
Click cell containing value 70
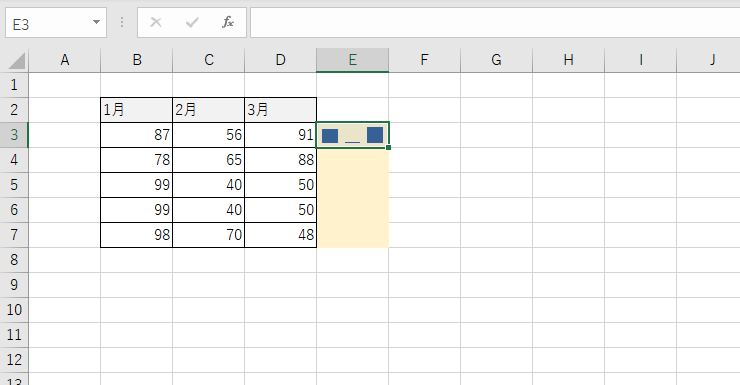pyautogui.click(x=209, y=234)
